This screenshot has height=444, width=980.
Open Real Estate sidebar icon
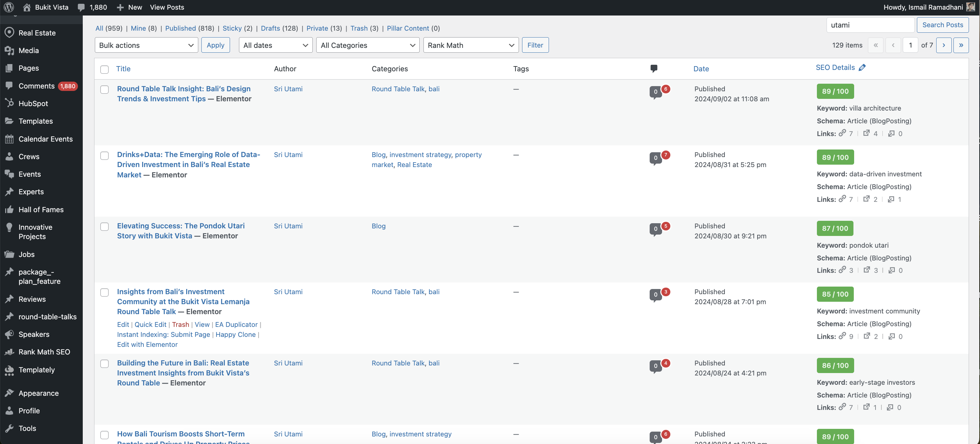point(10,33)
